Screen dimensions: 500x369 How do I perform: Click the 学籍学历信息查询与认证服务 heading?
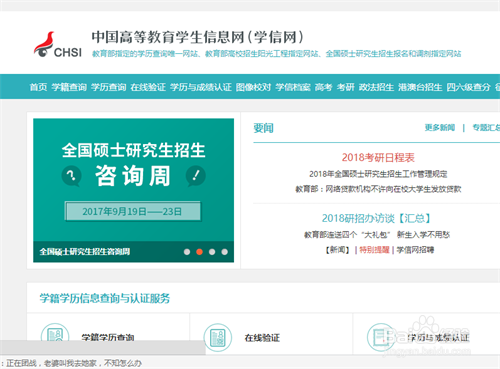[105, 298]
